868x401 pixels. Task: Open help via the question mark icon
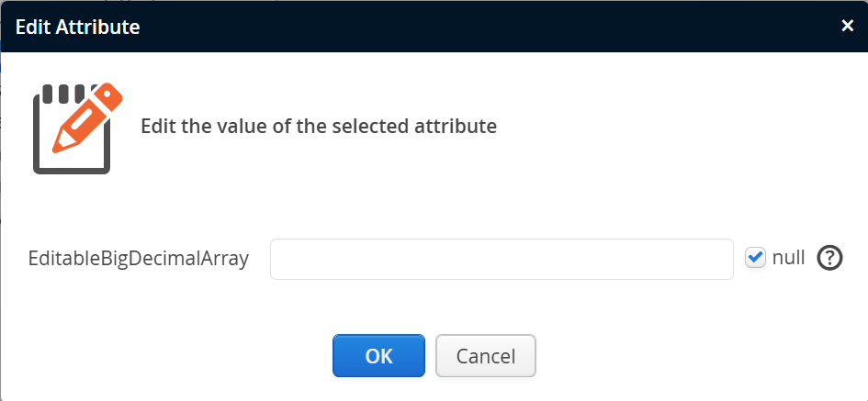tap(829, 258)
